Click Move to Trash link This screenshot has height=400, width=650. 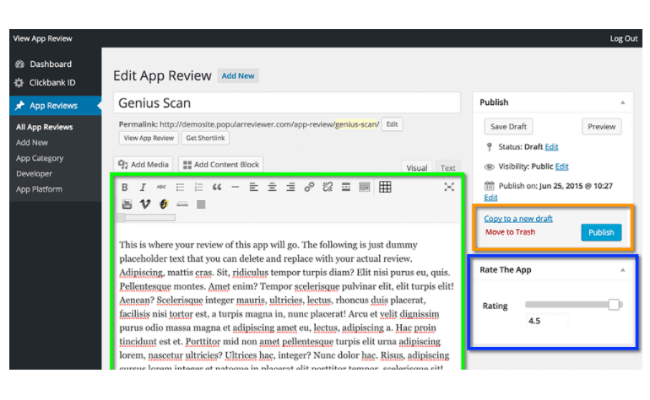pyautogui.click(x=510, y=232)
